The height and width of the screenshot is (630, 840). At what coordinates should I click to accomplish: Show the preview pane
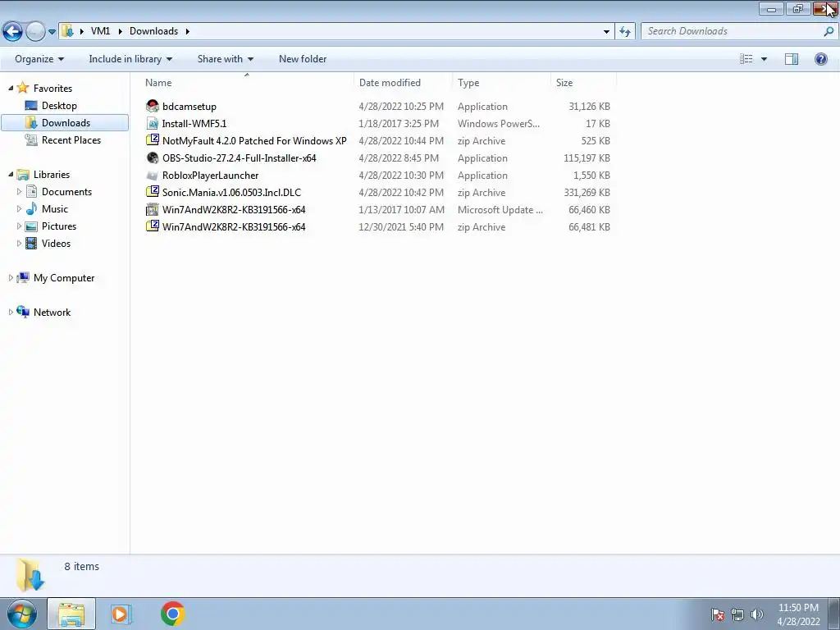point(792,59)
